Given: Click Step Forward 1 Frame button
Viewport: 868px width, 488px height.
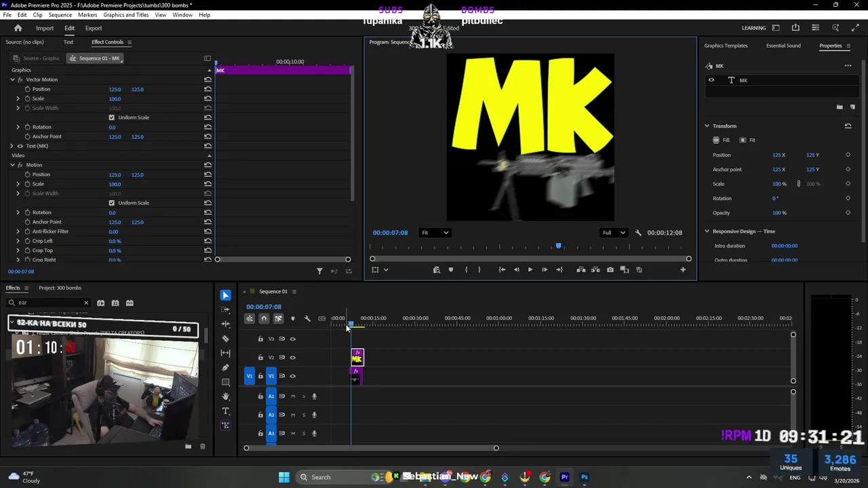Looking at the screenshot, I should point(545,270).
